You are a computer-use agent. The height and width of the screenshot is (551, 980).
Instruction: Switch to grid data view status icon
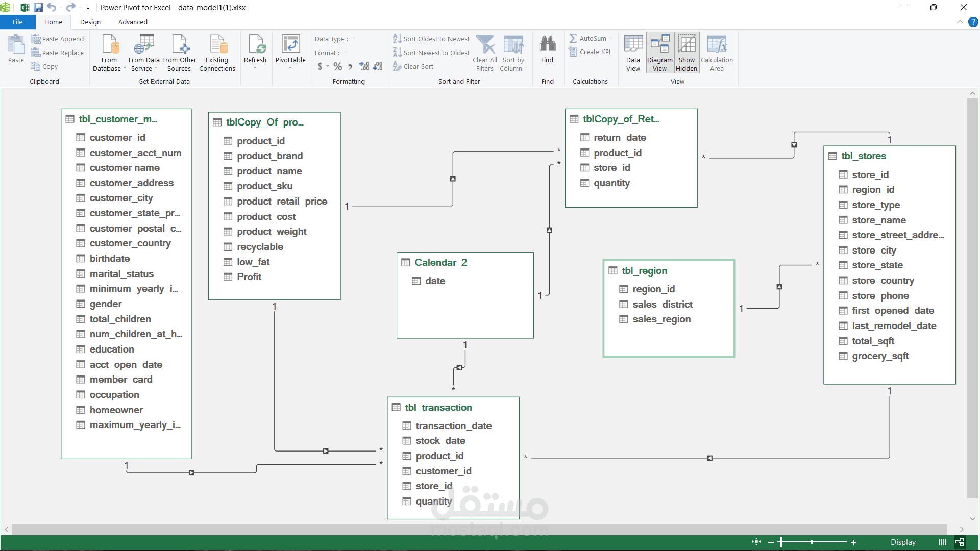click(942, 542)
